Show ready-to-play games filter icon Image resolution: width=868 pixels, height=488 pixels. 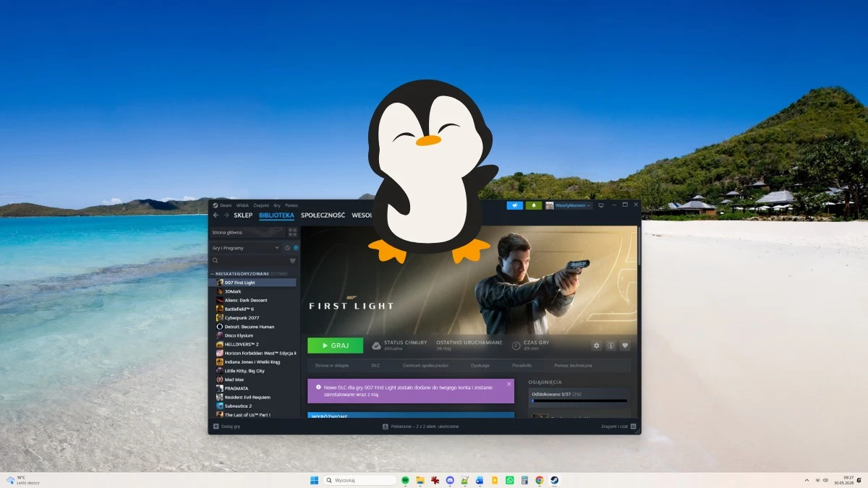click(296, 248)
